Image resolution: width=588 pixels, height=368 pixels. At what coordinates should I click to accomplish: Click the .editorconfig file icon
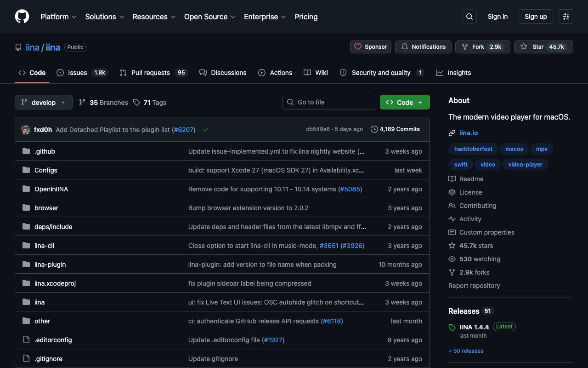tap(26, 340)
